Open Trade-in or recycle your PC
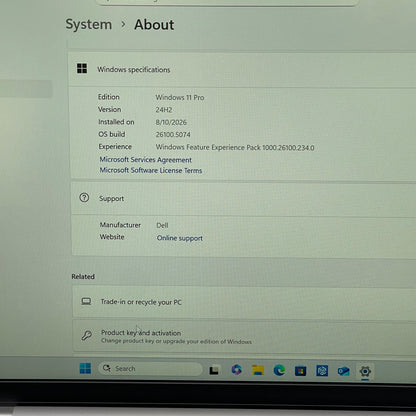Screen dimensions: 416x416 click(x=244, y=302)
